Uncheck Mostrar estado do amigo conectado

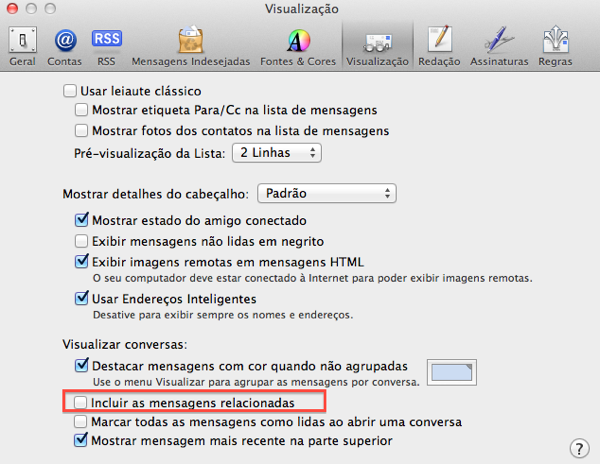click(x=82, y=220)
